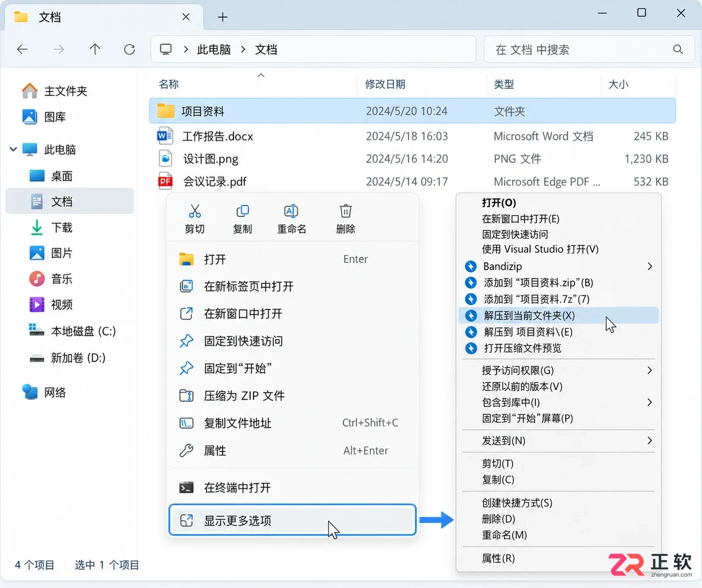This screenshot has width=702, height=588.
Task: Choose 打开(O) in classic menu
Action: coord(559,203)
